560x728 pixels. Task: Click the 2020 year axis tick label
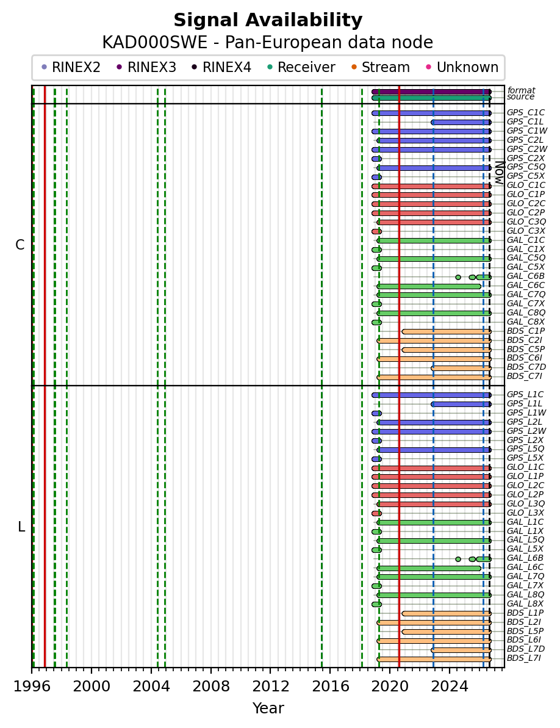[x=389, y=687]
